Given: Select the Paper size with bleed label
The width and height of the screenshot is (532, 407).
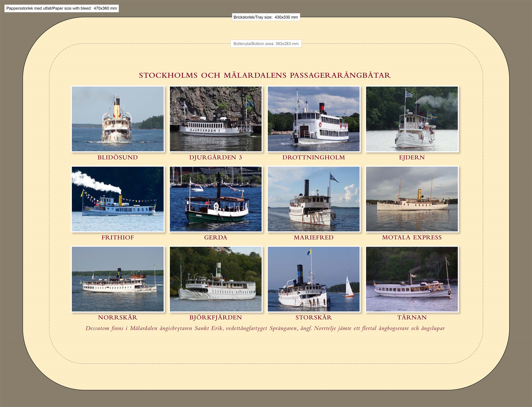Looking at the screenshot, I should click(62, 8).
